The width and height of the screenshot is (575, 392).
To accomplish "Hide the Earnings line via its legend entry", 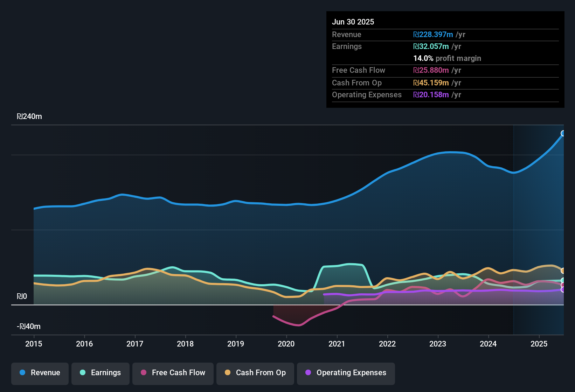I will click(100, 373).
